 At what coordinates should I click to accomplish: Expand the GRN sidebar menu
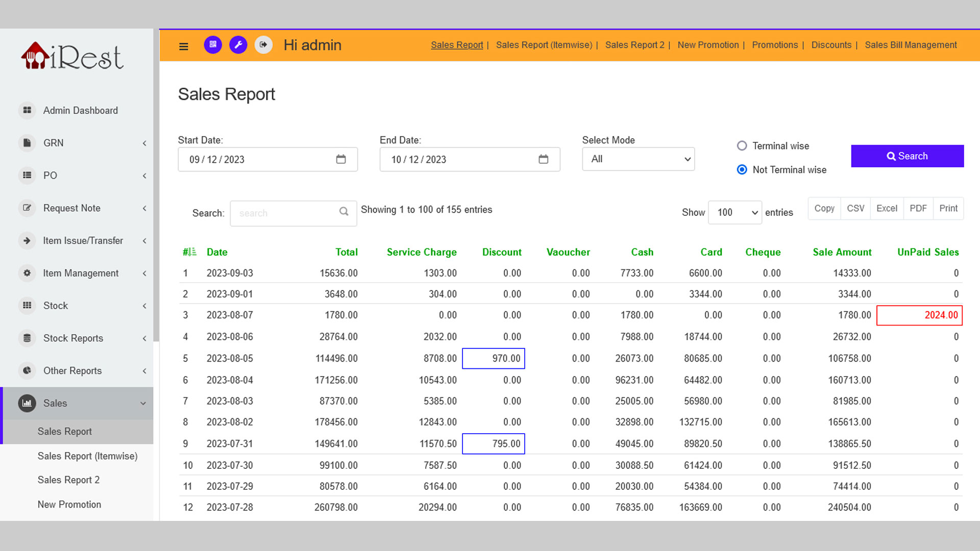click(x=144, y=143)
